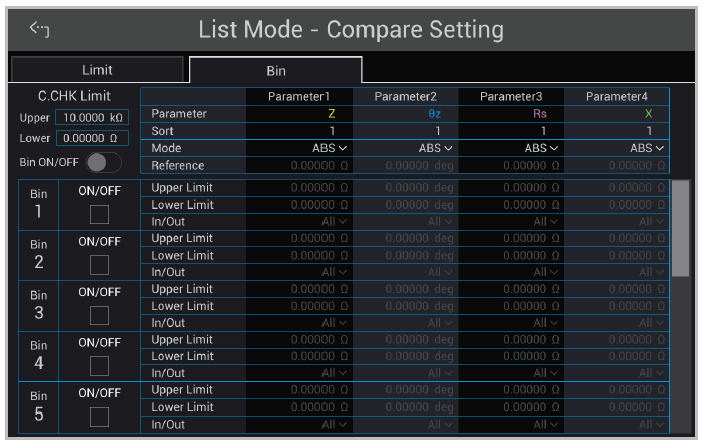Screen dimensions: 705x446
Task: Click the vertical scrollbar of bin list
Action: pyautogui.click(x=680, y=228)
